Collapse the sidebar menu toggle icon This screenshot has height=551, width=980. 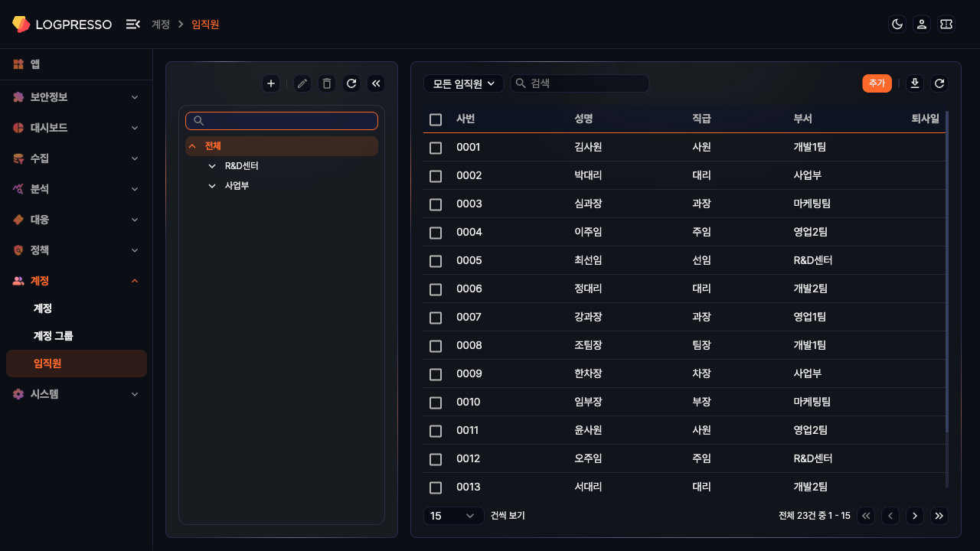(132, 24)
